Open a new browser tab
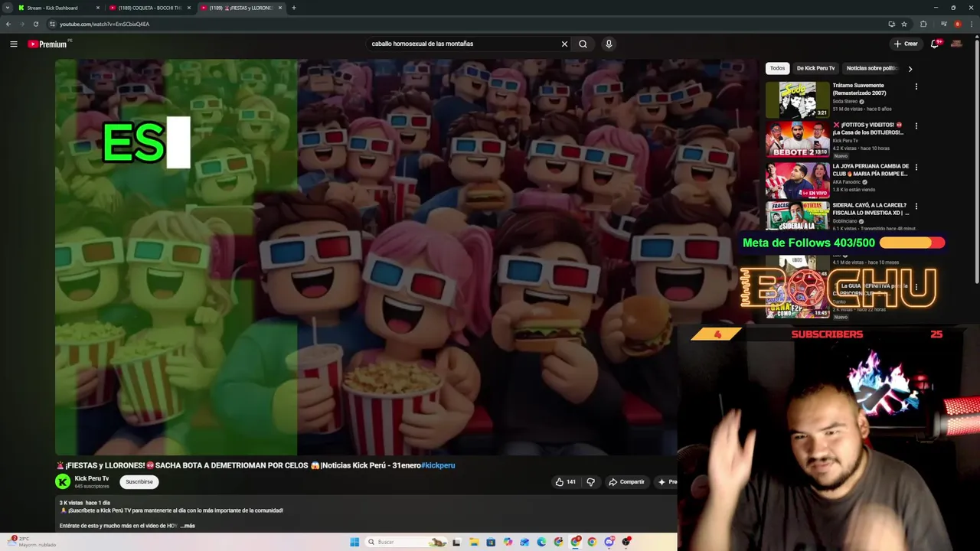Screen dimensions: 980x551 coord(294,8)
